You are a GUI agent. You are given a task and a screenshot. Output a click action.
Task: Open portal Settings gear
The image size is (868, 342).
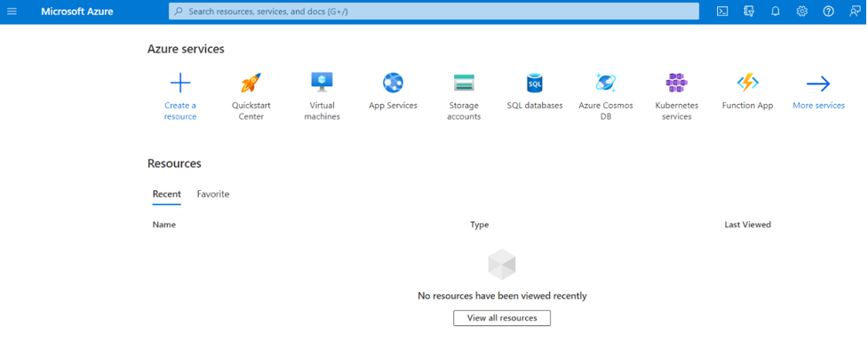(x=801, y=11)
